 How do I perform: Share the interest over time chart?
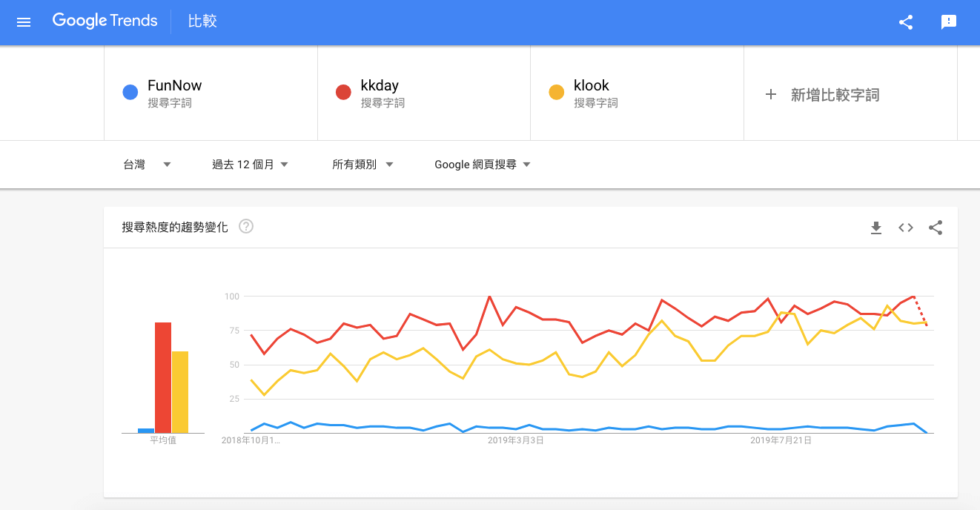pyautogui.click(x=935, y=228)
